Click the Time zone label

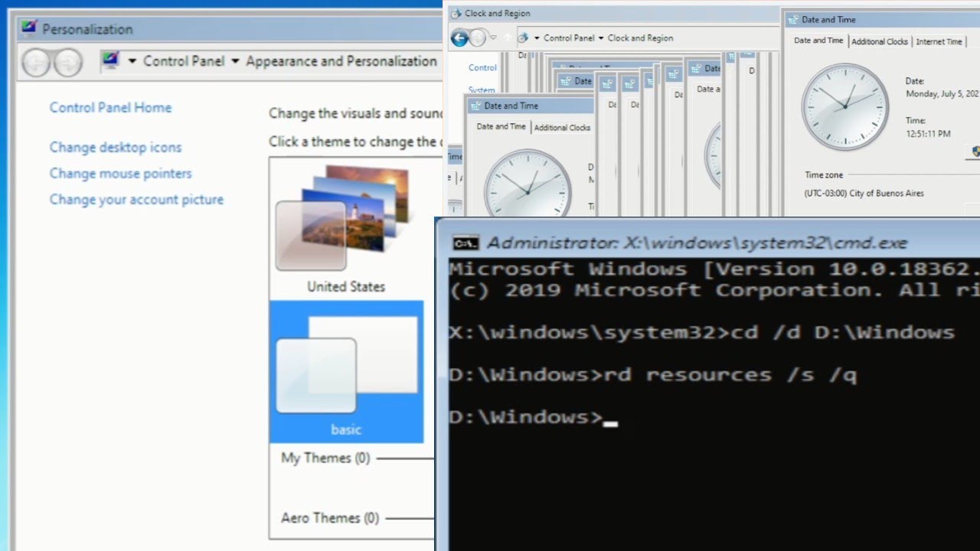[824, 175]
